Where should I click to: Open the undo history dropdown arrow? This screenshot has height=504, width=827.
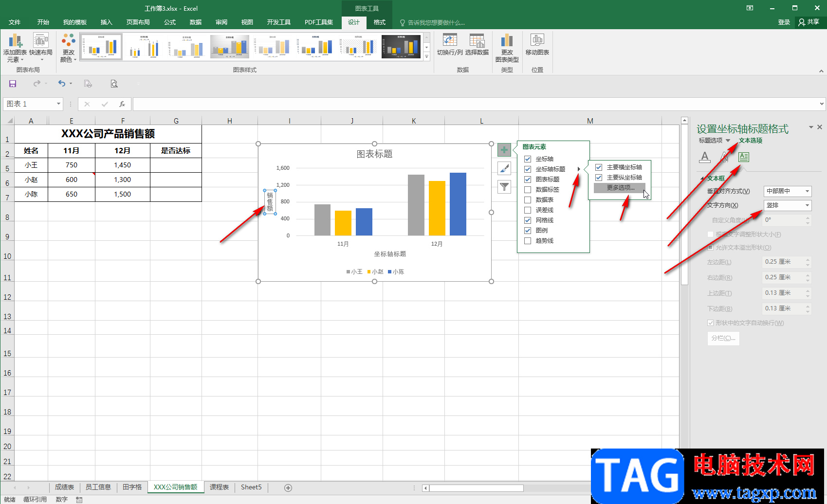point(71,84)
